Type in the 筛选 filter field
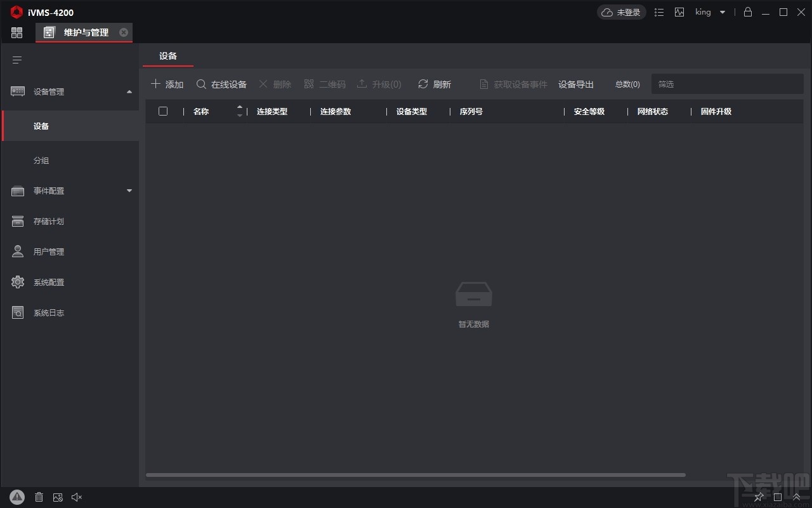Viewport: 812px width, 508px height. tap(727, 84)
